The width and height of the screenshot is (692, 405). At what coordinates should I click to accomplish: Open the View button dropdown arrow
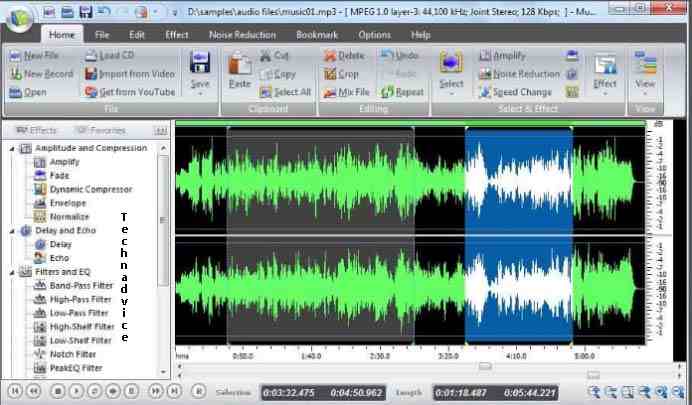(645, 94)
